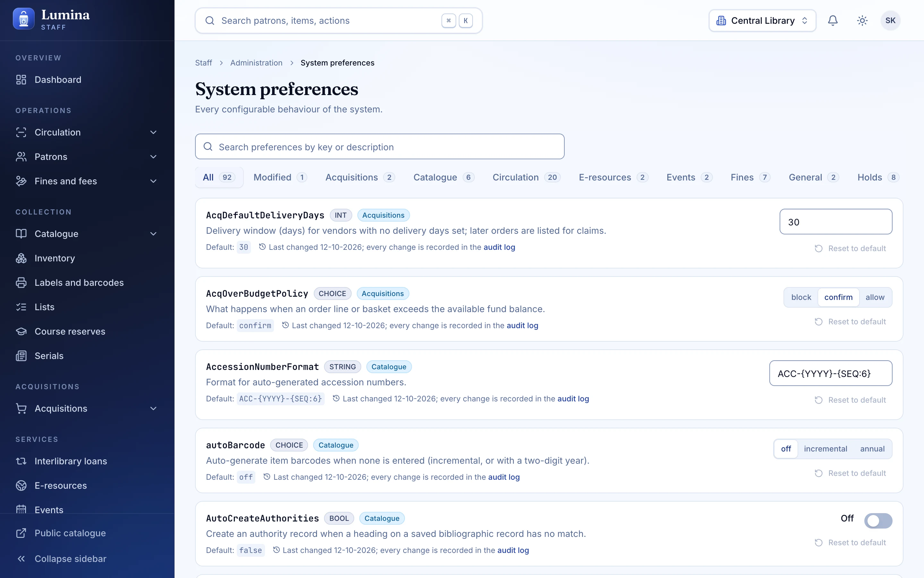924x578 pixels.
Task: Click the preferences search field
Action: pyautogui.click(x=380, y=146)
